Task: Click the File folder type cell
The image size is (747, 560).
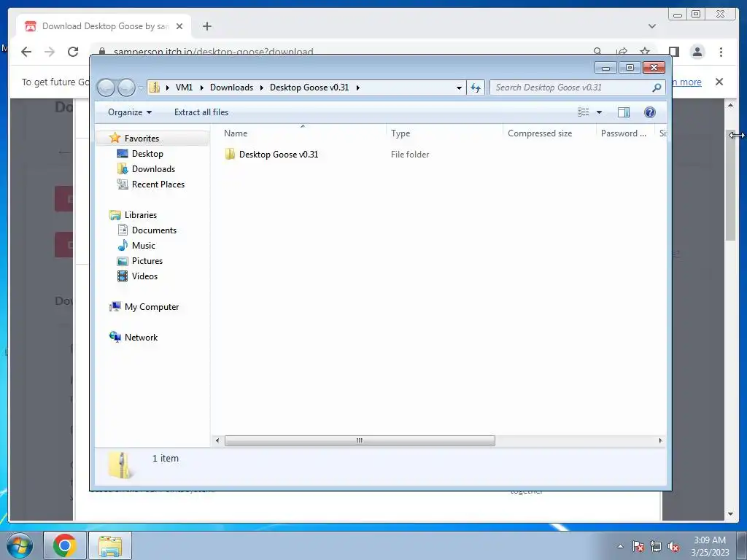Action: (x=410, y=155)
